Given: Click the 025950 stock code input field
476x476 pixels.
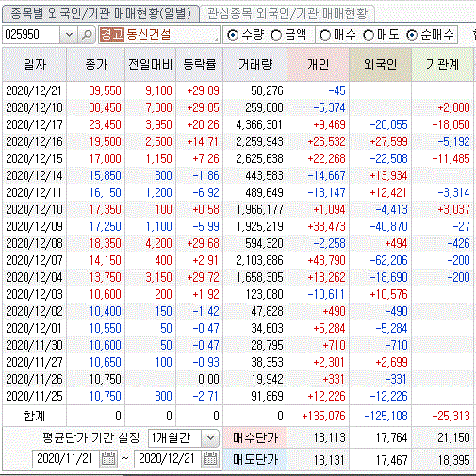Looking at the screenshot, I should [31, 35].
